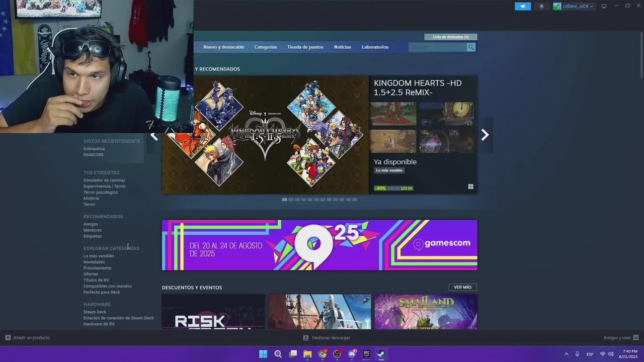
Task: Select the last carousel page dot
Action: [x=355, y=200]
